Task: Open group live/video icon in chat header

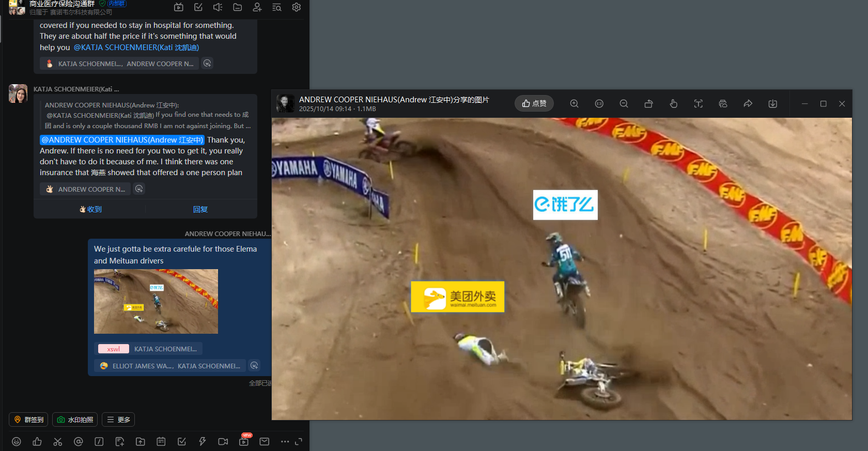Action: pos(179,7)
